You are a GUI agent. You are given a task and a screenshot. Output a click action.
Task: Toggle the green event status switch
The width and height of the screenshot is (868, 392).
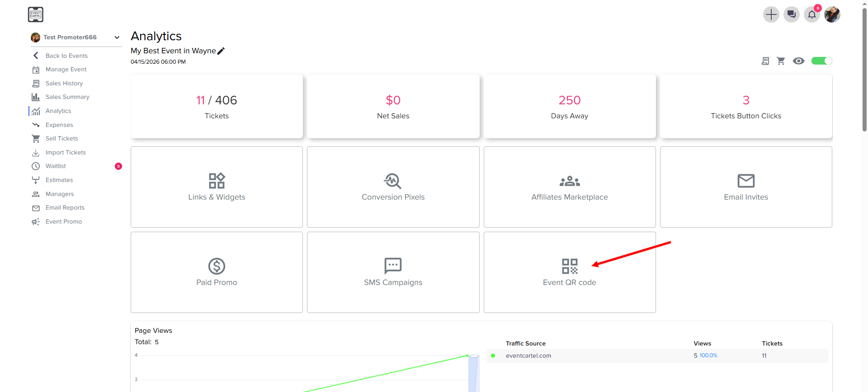821,61
